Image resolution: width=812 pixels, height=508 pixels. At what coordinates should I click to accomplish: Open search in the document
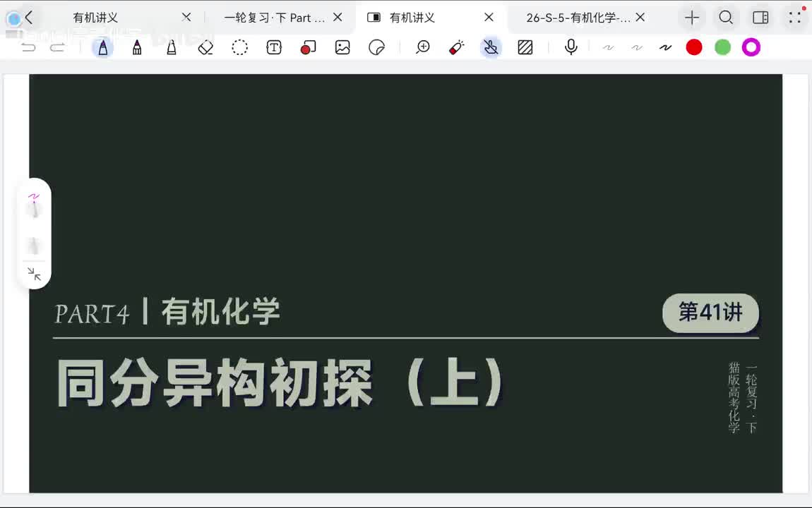pos(726,18)
